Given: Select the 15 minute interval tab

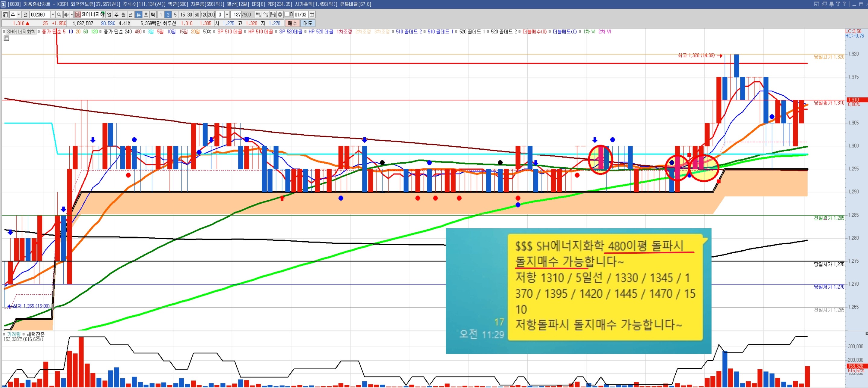Looking at the screenshot, I should [182, 14].
